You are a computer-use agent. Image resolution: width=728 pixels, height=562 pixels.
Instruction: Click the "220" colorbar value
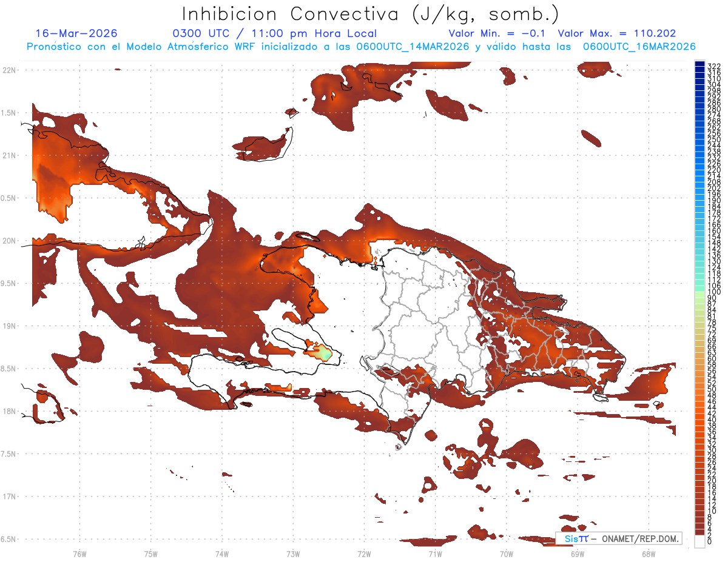coord(714,170)
